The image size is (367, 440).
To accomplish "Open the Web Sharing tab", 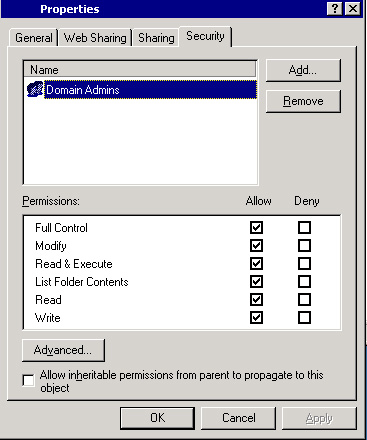I will pos(95,38).
